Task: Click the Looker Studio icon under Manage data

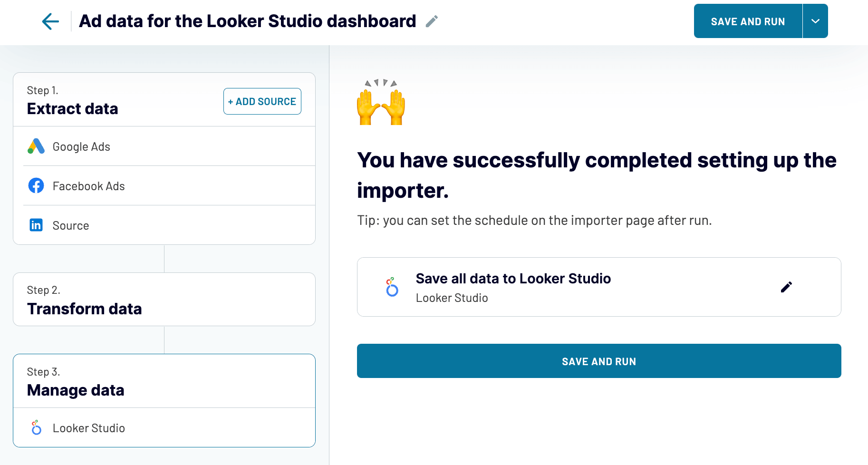Action: coord(36,427)
